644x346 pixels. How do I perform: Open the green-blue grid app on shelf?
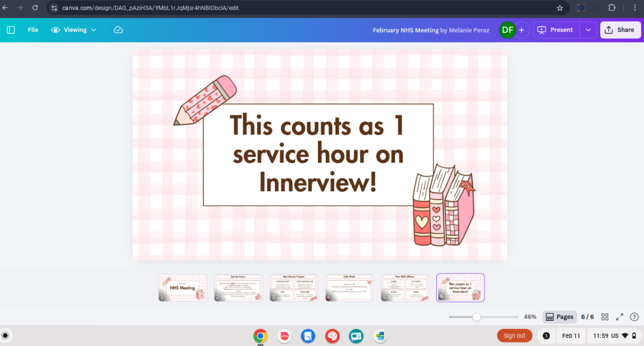tap(380, 335)
